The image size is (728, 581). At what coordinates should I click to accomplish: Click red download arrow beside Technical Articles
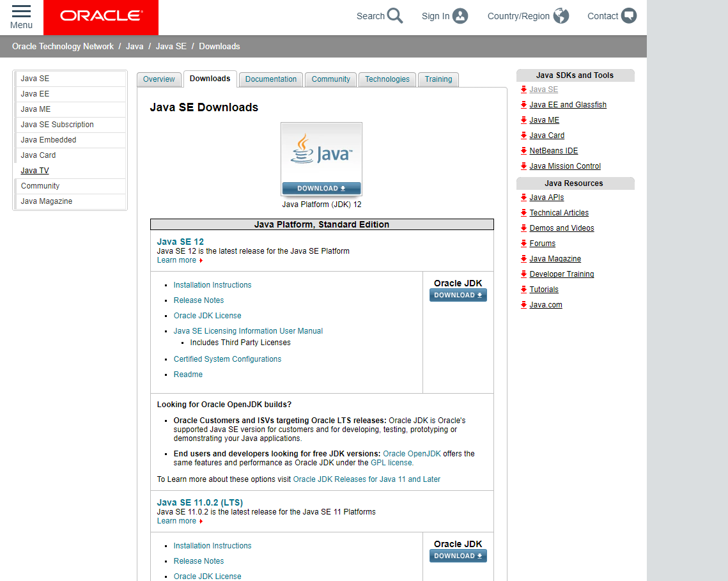click(x=523, y=213)
